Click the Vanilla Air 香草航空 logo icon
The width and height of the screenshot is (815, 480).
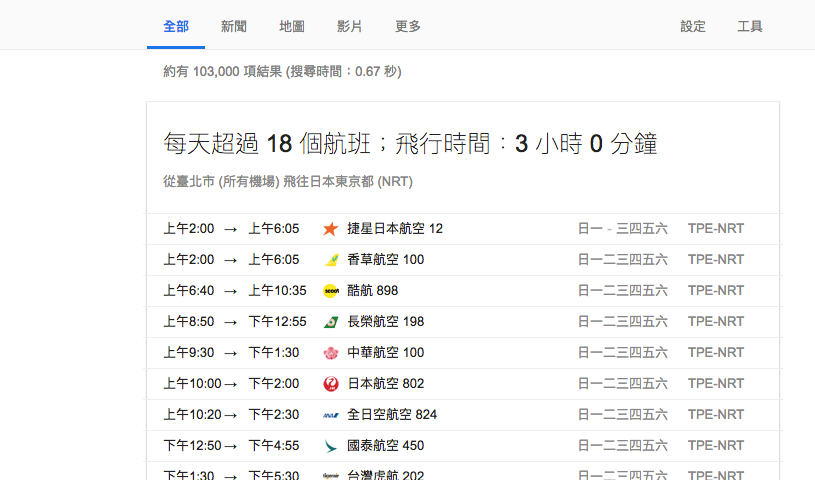coord(331,260)
